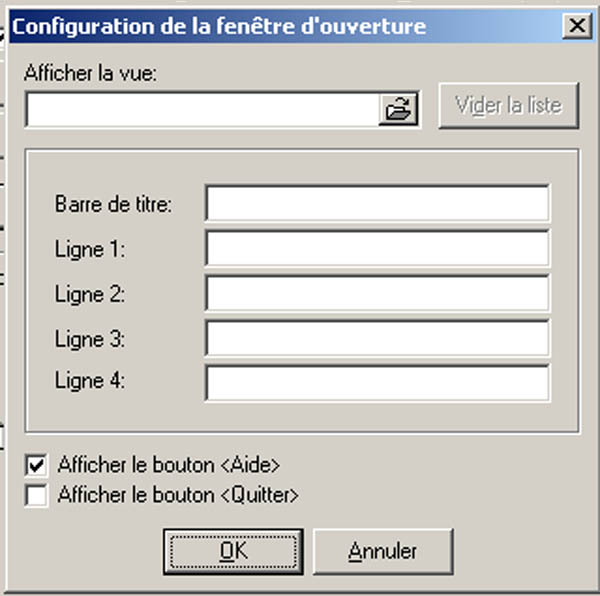Viewport: 600px width, 596px height.
Task: Open the folder browse icon for the view
Action: [398, 109]
